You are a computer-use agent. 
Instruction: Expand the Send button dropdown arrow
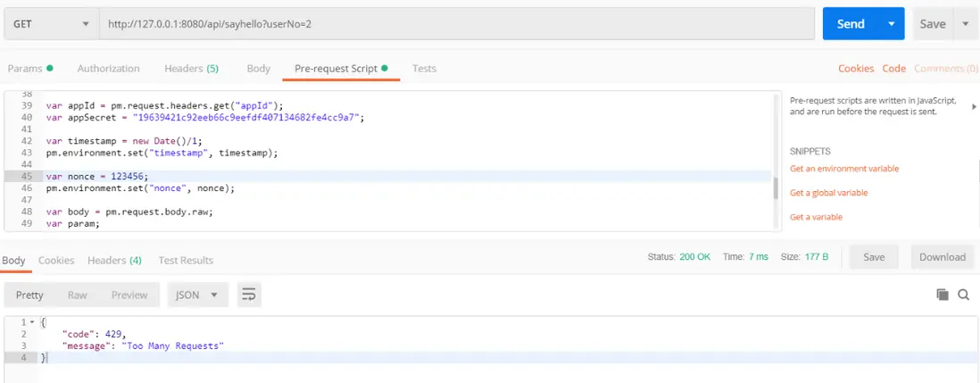pos(891,24)
